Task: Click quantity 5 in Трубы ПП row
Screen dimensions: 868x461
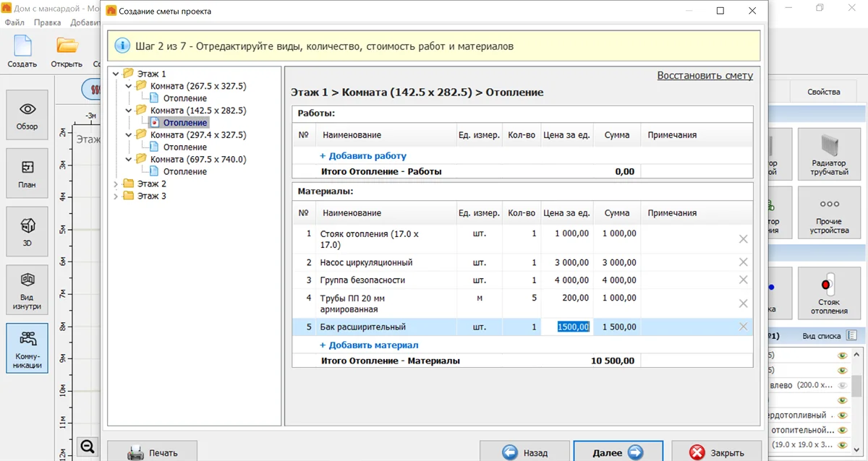Action: pyautogui.click(x=534, y=298)
